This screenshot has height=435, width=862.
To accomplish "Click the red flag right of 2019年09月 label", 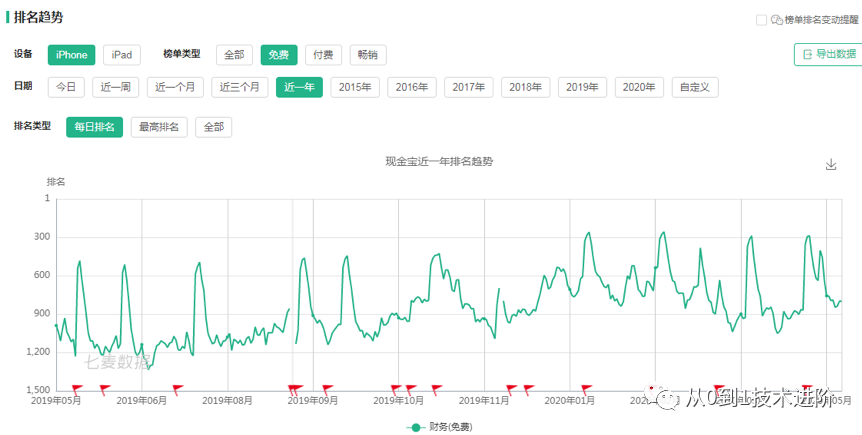I will [327, 390].
